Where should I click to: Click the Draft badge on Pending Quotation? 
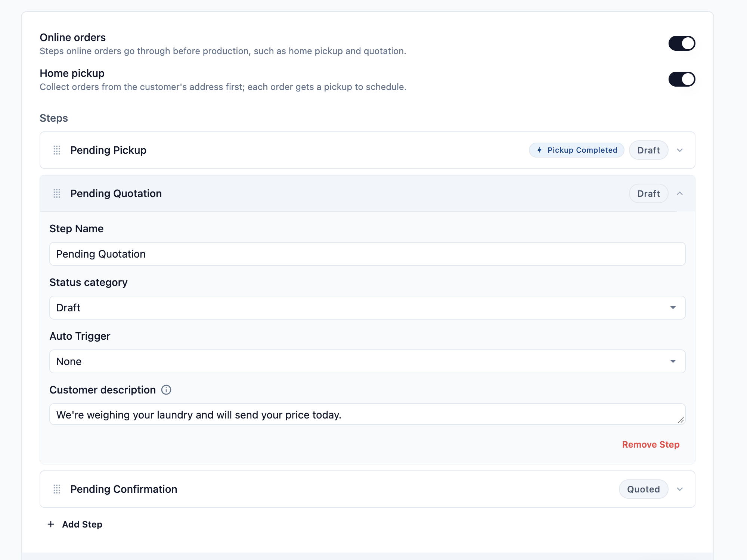click(648, 193)
